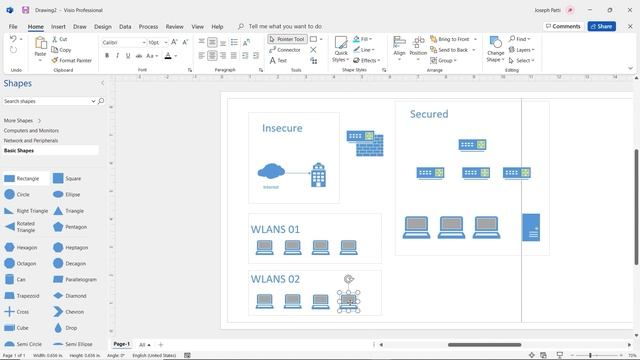The width and height of the screenshot is (640, 360).
Task: Toggle bold formatting
Action: (107, 56)
